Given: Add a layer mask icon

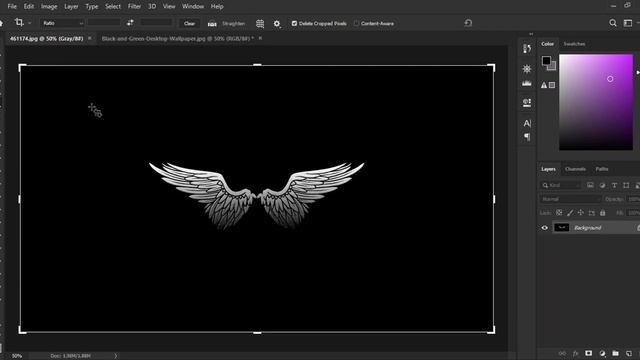Looking at the screenshot, I should point(589,353).
